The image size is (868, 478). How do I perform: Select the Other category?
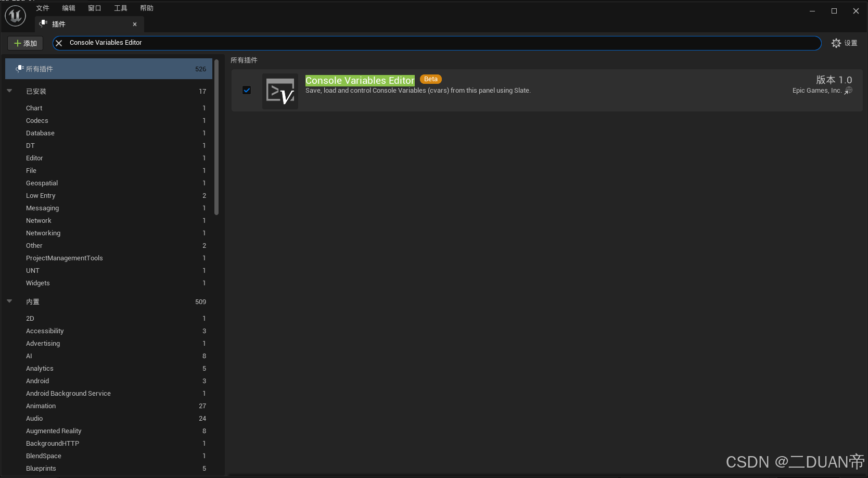pyautogui.click(x=109, y=245)
